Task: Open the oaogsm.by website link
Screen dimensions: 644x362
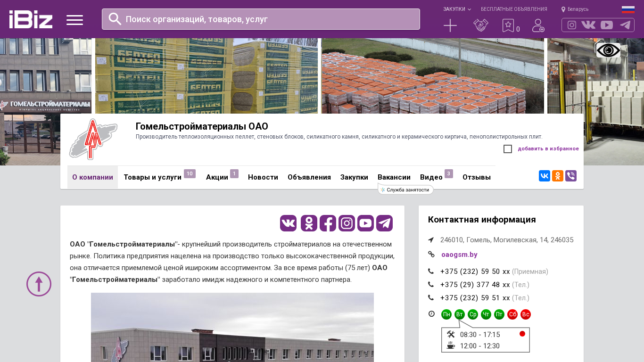Action: [x=459, y=255]
